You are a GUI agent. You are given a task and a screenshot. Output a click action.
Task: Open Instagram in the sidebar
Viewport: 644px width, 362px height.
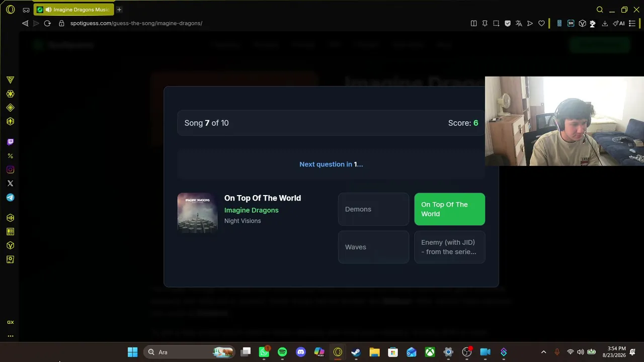pos(10,170)
